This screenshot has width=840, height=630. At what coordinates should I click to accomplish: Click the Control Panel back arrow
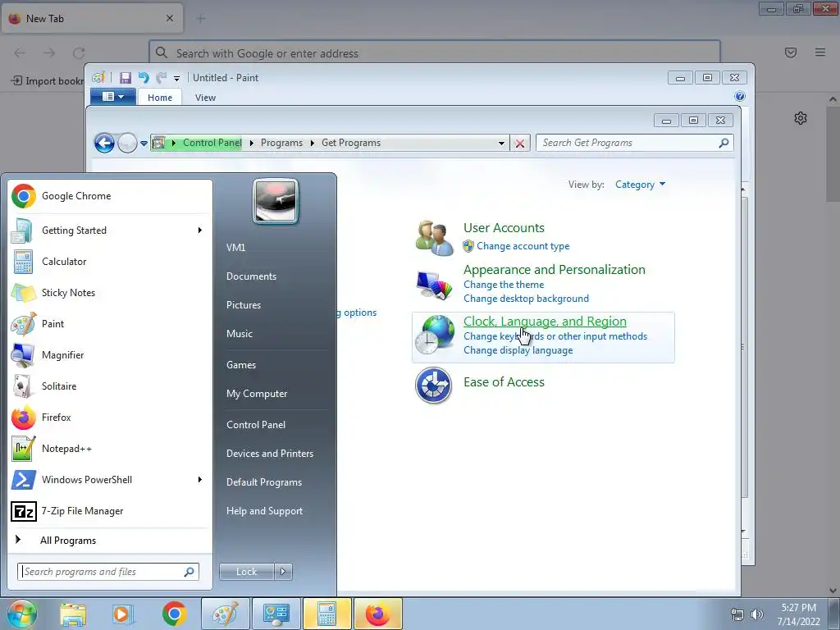point(104,143)
